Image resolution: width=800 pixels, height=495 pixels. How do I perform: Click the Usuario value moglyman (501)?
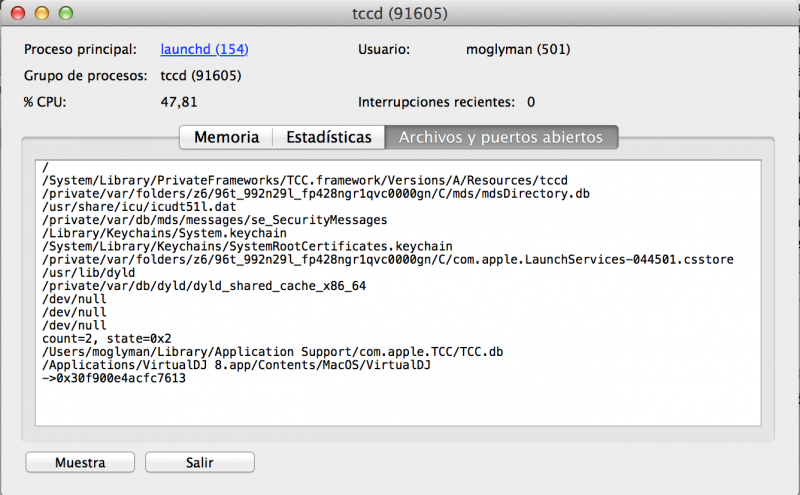(518, 50)
